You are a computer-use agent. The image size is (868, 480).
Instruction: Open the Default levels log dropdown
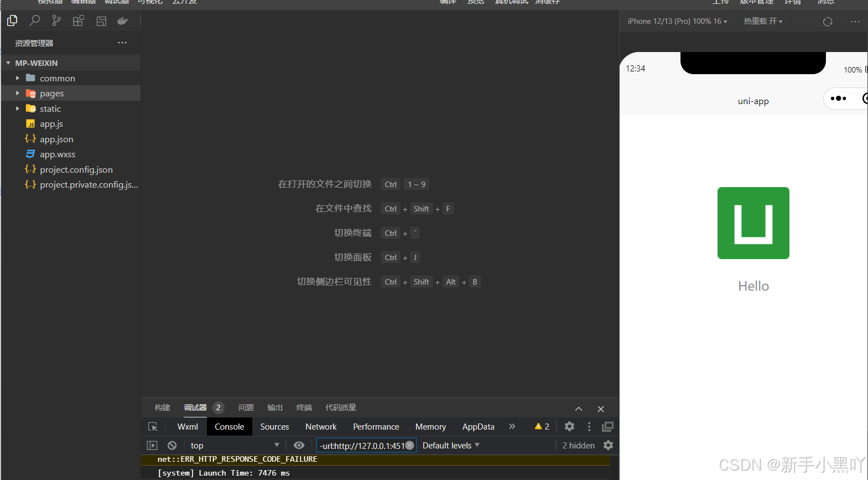[451, 445]
